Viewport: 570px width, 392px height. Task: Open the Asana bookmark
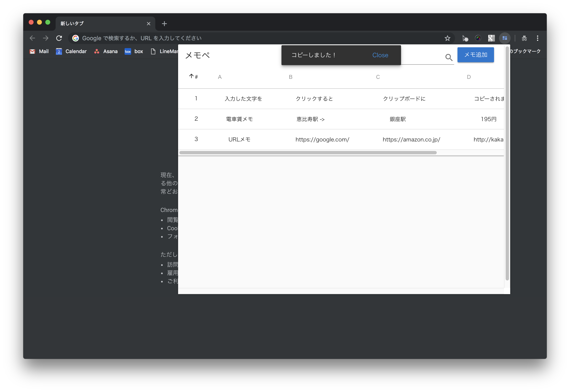coord(106,51)
